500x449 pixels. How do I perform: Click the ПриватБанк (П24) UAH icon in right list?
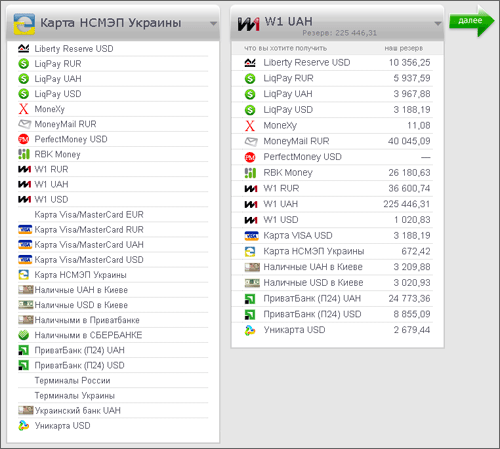pos(250,299)
